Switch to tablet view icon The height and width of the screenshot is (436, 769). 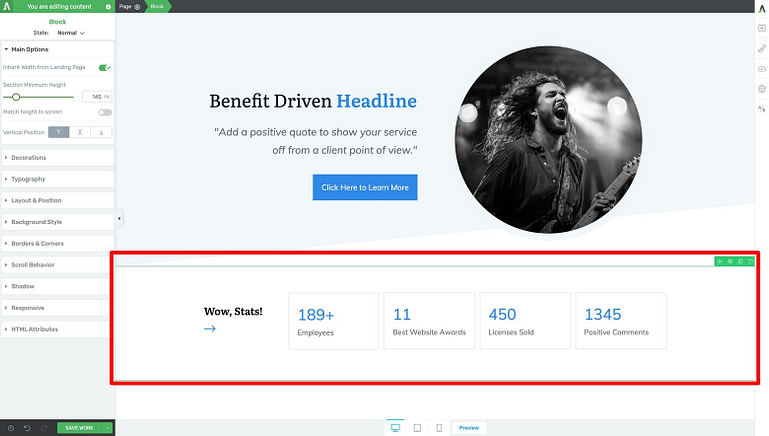(417, 427)
